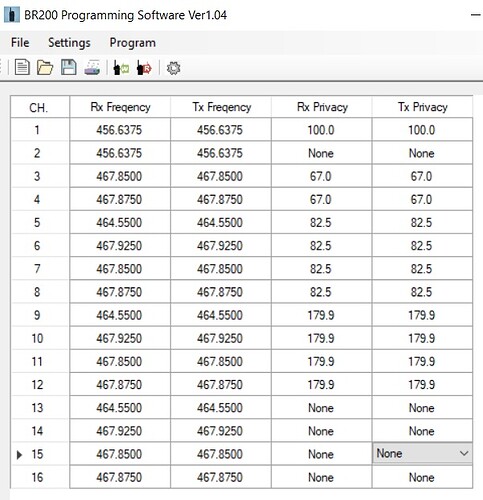Select channel 14 Rx Privacy None
The width and height of the screenshot is (483, 500).
(x=322, y=431)
